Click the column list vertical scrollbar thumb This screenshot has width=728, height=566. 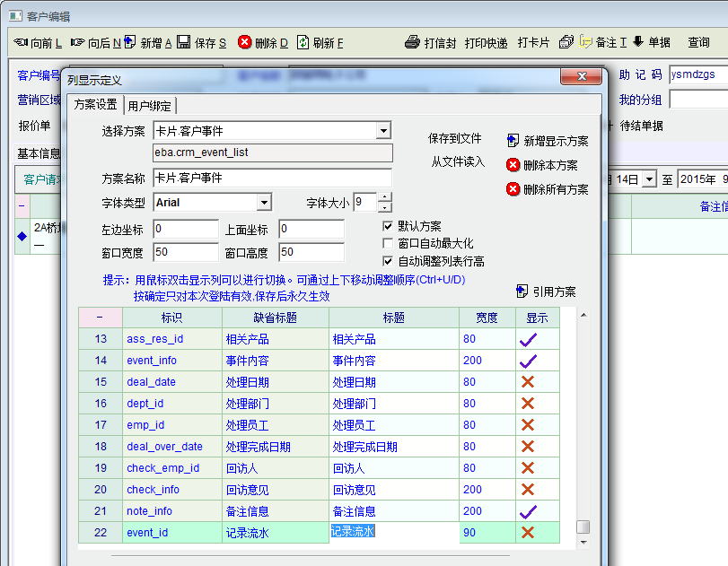tap(583, 527)
